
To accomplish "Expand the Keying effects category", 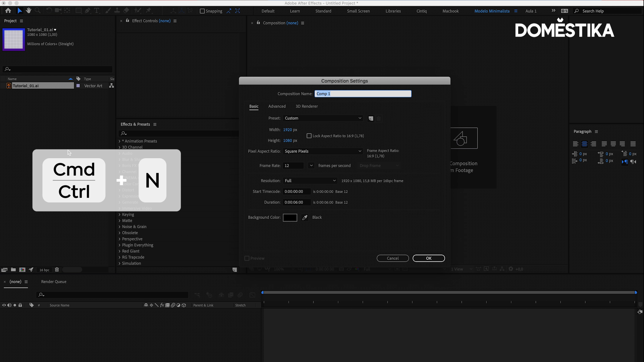I will coord(119,215).
